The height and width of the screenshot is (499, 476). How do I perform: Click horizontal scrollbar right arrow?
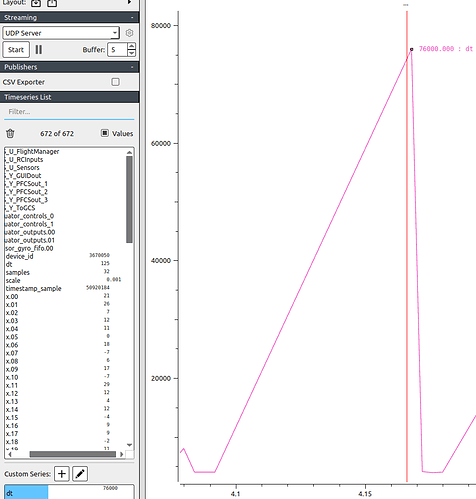121,454
